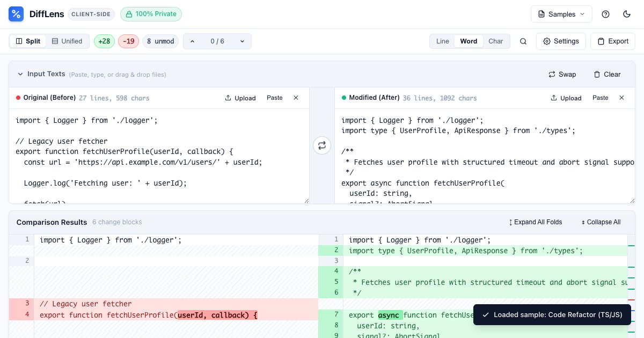This screenshot has width=644, height=338.
Task: Paste into Original (Before) pane
Action: click(x=275, y=98)
